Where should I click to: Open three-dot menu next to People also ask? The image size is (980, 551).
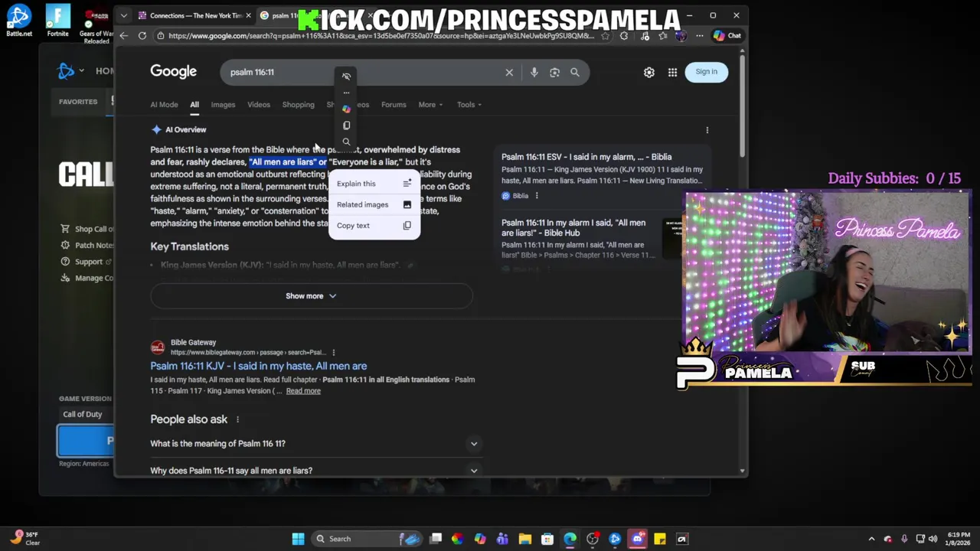point(237,419)
